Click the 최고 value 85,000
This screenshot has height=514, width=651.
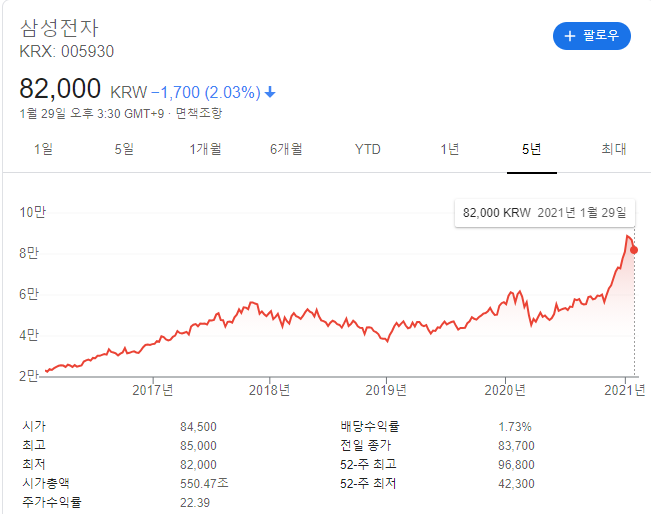[x=198, y=446]
